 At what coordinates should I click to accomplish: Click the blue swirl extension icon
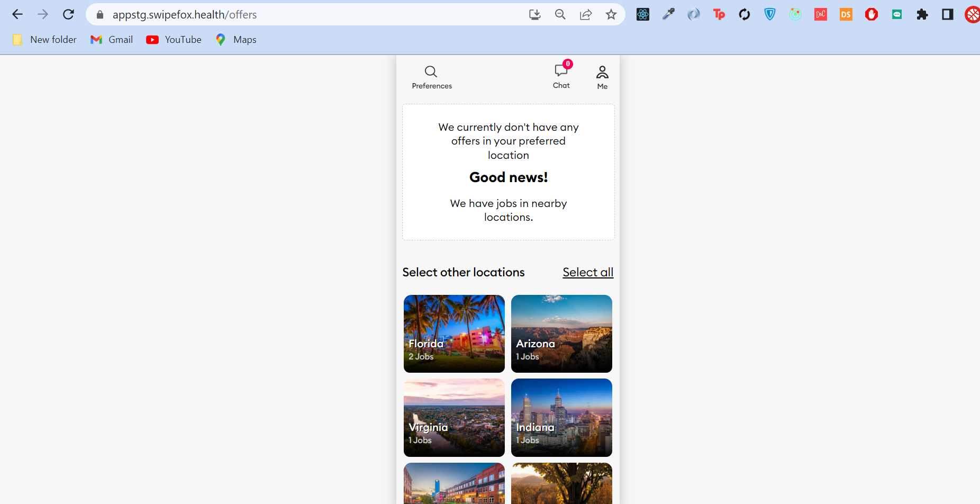click(694, 14)
